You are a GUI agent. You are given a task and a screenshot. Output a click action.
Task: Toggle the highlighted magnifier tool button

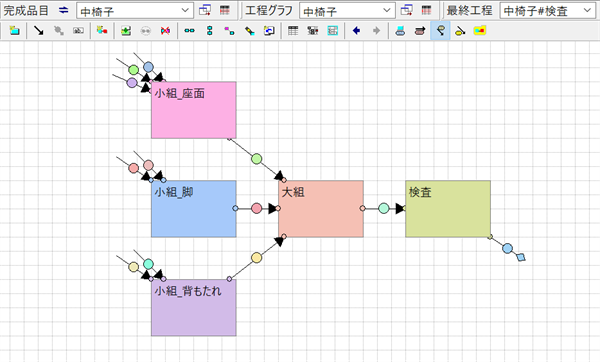440,31
